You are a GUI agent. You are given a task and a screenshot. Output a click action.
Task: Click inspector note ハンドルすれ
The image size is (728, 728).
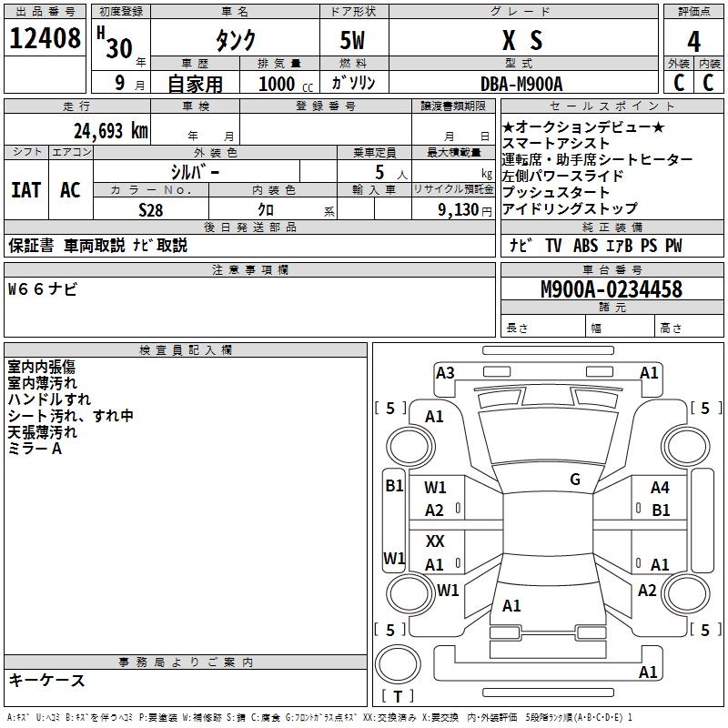pos(49,399)
